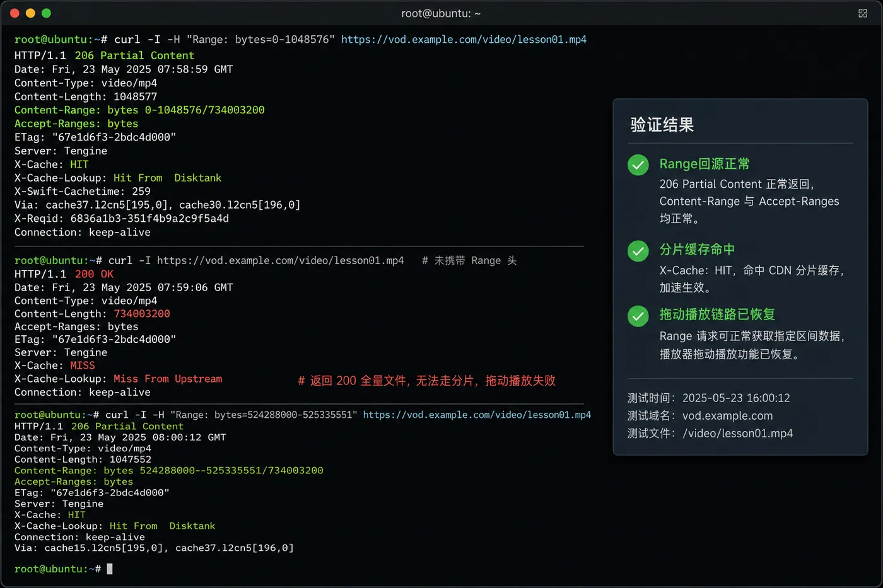Click the URL in the curl command without Range

point(280,260)
